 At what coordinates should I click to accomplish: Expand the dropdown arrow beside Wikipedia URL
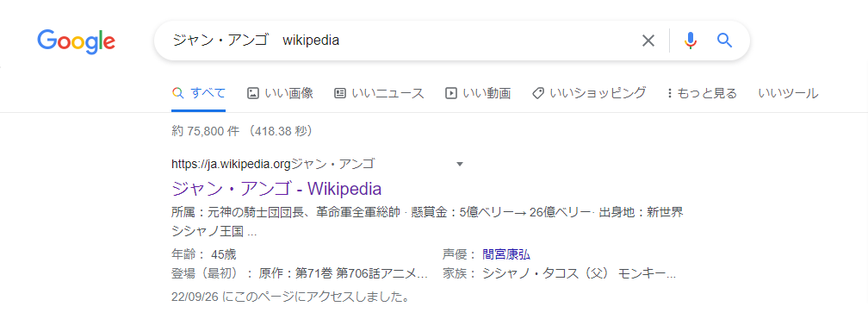tap(460, 164)
